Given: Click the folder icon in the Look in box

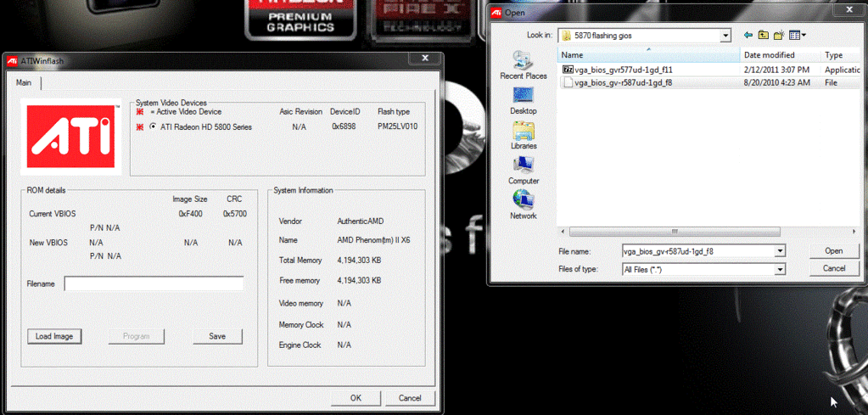Looking at the screenshot, I should coord(566,36).
